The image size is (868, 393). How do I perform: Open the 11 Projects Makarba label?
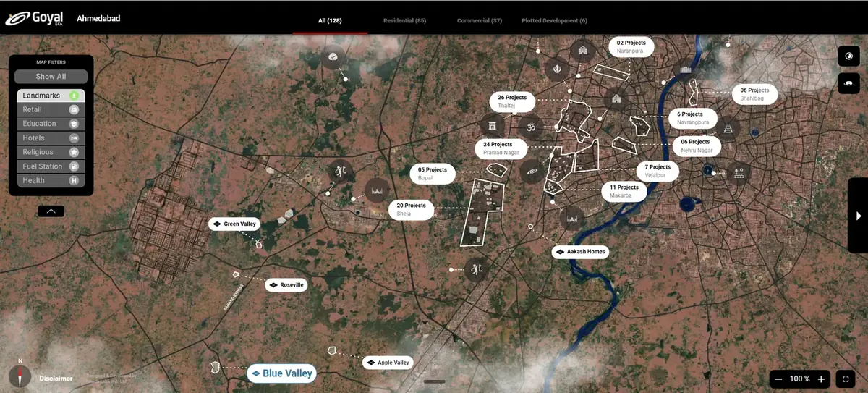(624, 192)
